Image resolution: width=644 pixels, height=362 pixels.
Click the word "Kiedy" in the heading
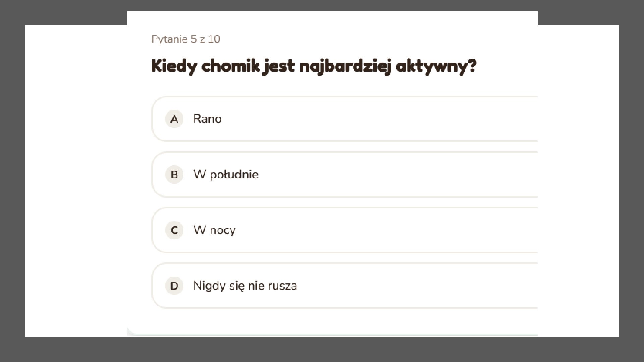[173, 66]
